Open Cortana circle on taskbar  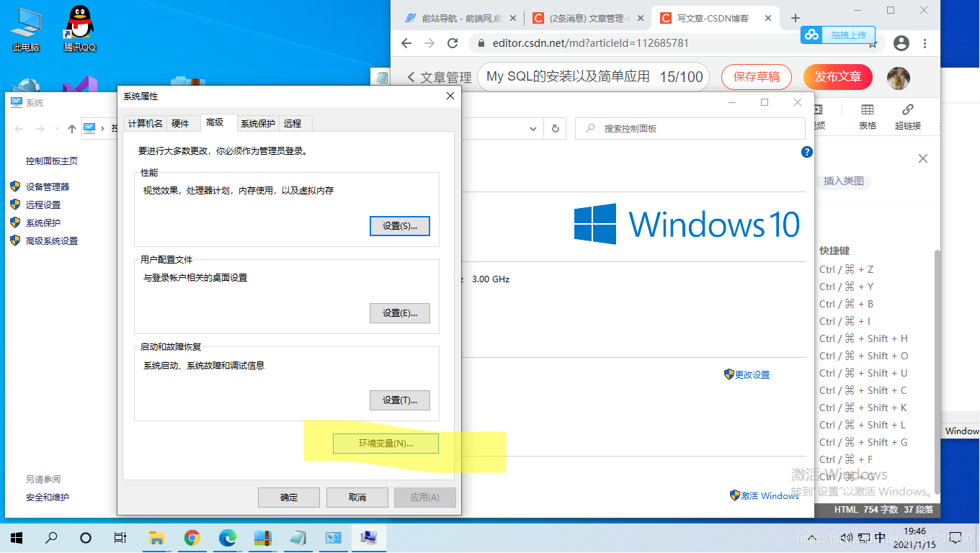click(86, 538)
